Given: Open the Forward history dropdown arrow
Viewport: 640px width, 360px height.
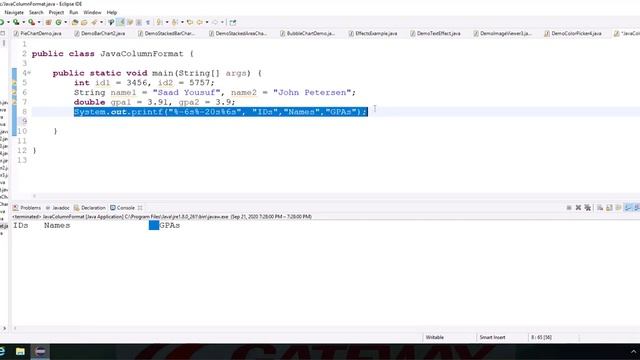Looking at the screenshot, I should [222, 22].
